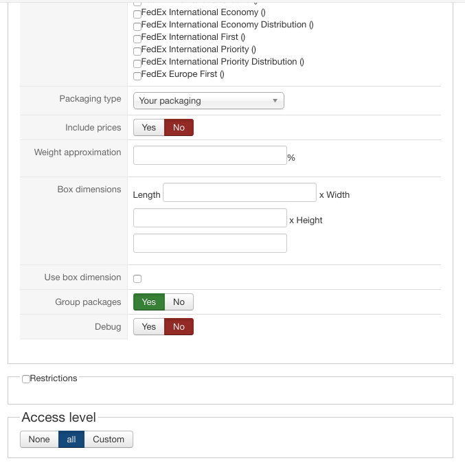Set Access level to None
This screenshot has height=476, width=465.
coord(39,440)
